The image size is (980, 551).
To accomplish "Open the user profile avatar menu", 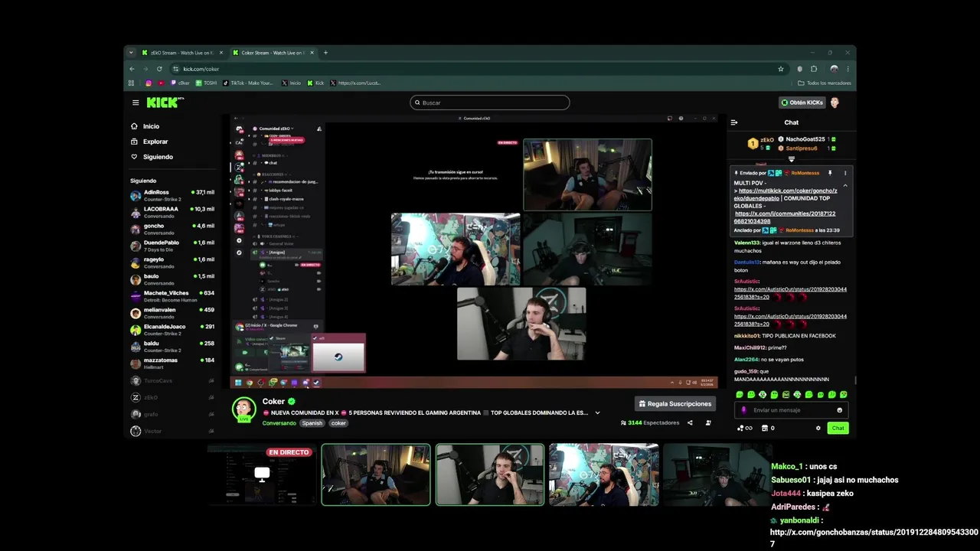I will [835, 103].
